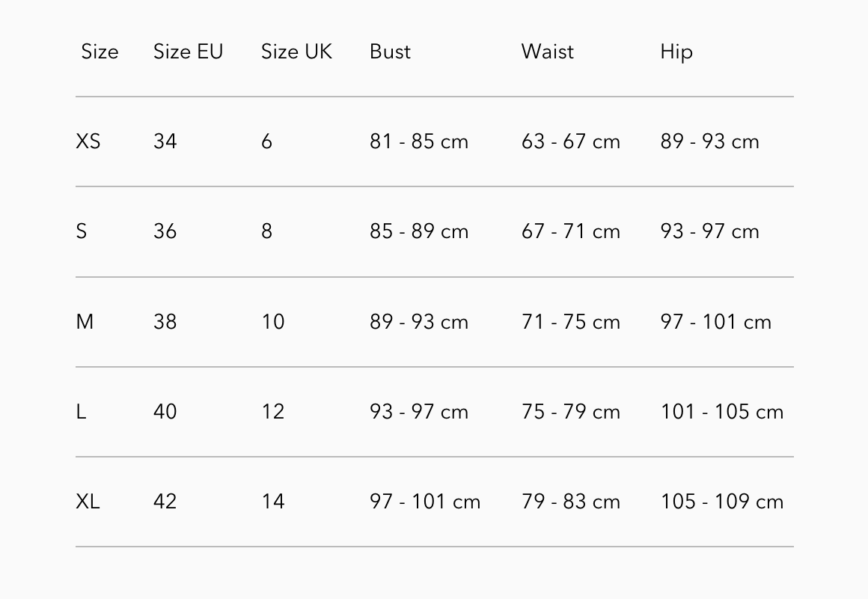Click the M size label
The image size is (868, 599).
click(85, 322)
